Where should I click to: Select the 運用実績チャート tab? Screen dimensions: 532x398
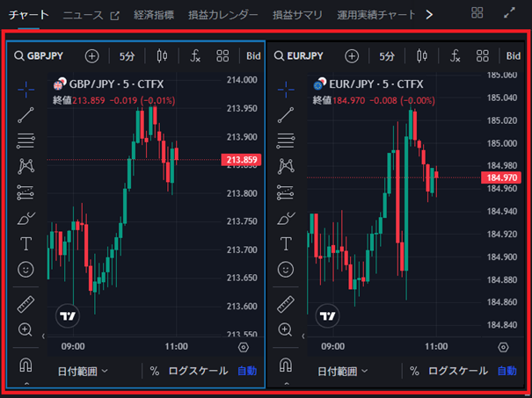(x=376, y=15)
